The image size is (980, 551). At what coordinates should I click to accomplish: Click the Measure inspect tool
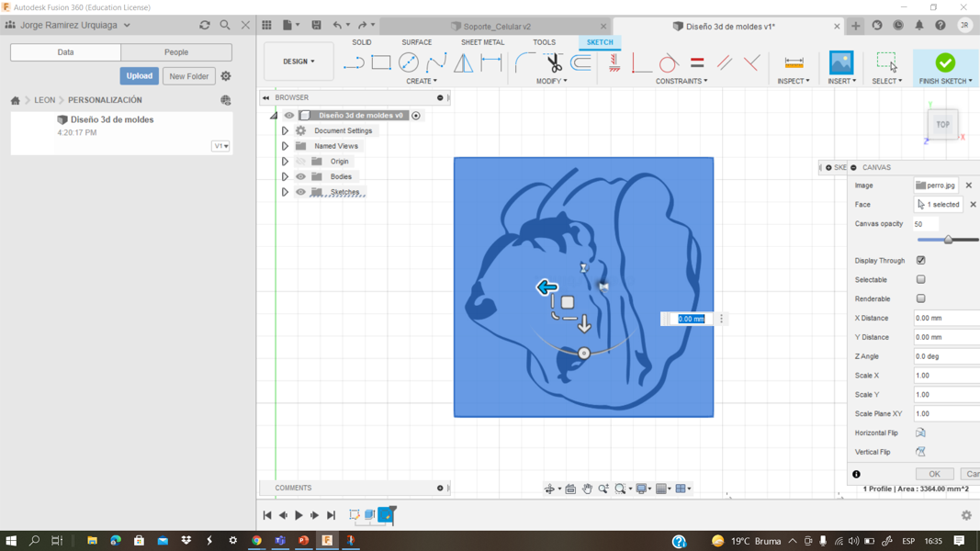pos(794,62)
